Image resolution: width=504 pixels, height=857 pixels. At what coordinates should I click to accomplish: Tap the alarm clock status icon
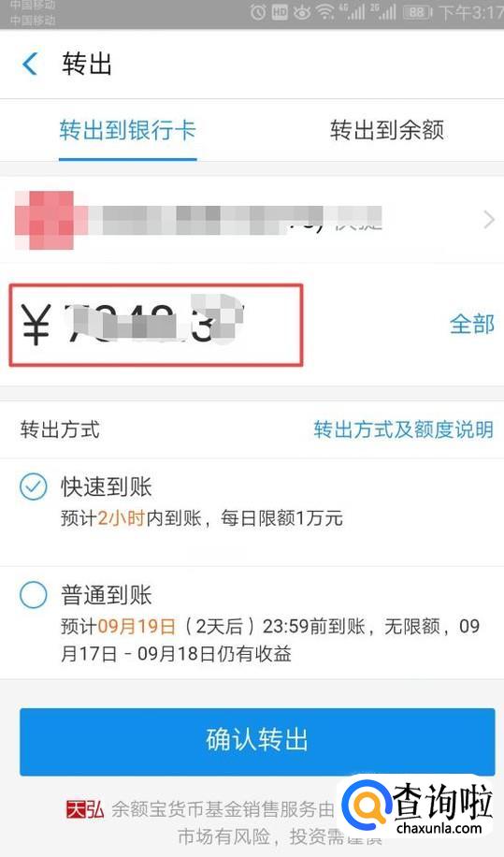tap(258, 13)
